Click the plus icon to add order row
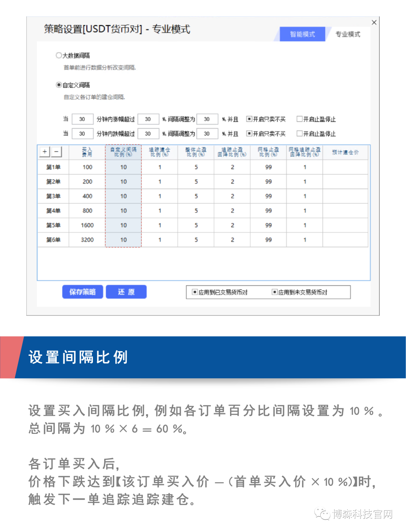This screenshot has width=406, height=532. [x=45, y=152]
